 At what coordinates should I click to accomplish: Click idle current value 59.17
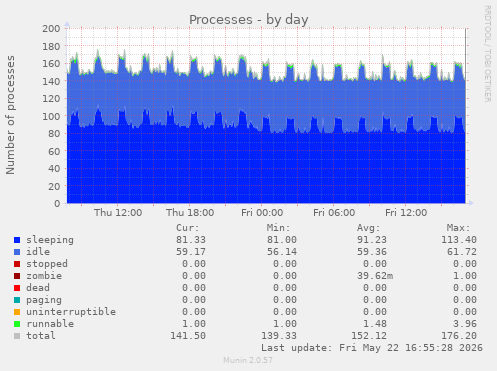191,252
